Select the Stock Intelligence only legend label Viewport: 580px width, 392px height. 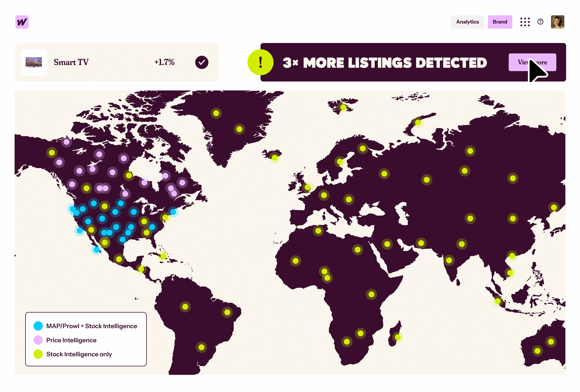coord(79,354)
